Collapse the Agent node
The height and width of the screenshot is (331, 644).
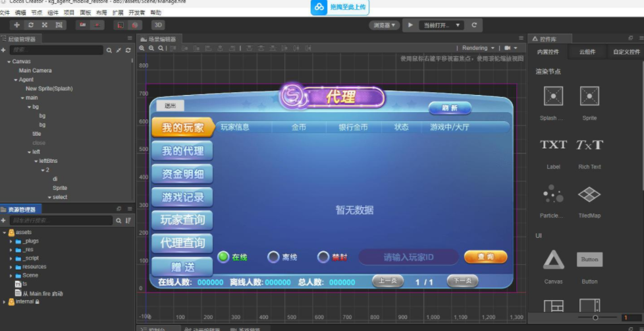coord(16,80)
